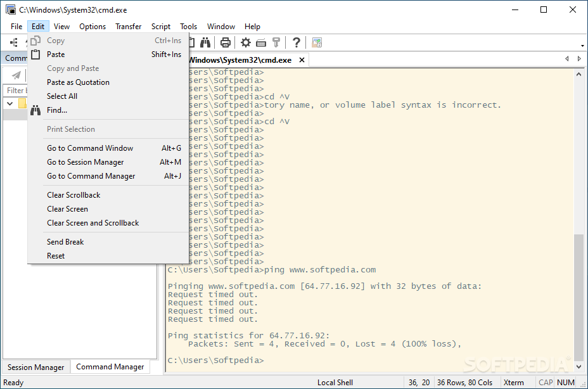Screen dimensions: 588x389
Task: Click the keymap editor keyboard icon
Action: (x=261, y=42)
